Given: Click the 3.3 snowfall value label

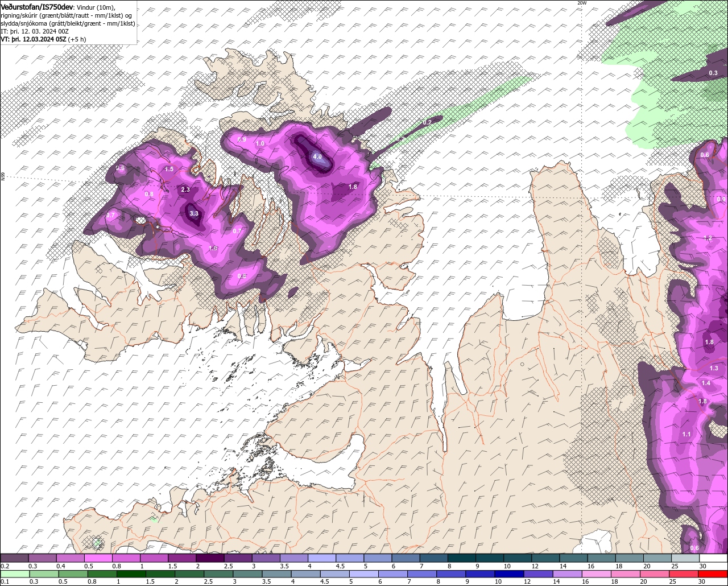Looking at the screenshot, I should (x=194, y=213).
